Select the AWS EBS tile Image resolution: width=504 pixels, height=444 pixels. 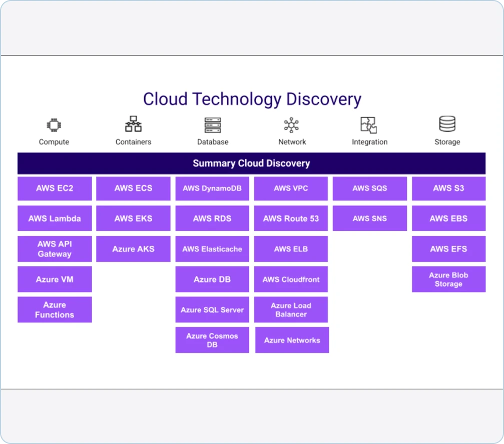point(449,219)
